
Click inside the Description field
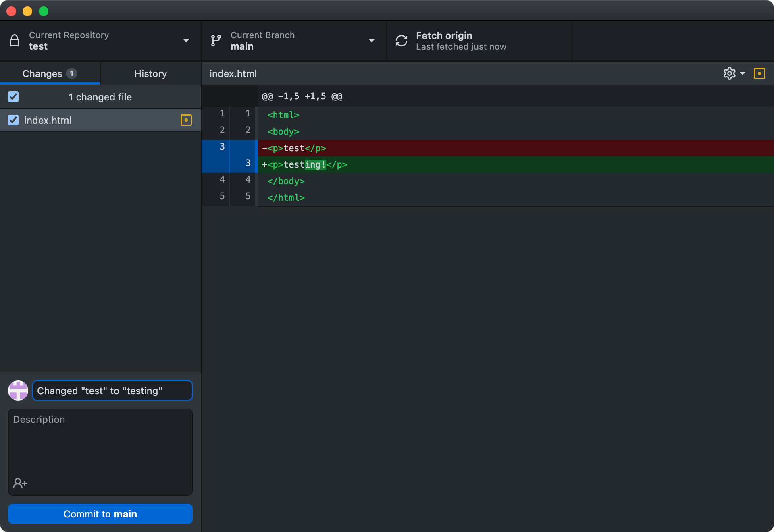100,443
